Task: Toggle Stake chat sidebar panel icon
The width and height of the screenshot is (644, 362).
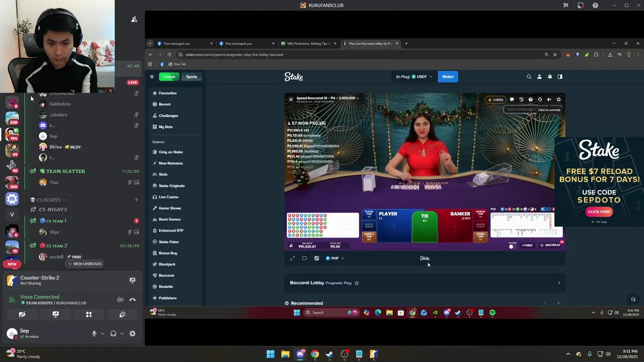Action: point(560,77)
